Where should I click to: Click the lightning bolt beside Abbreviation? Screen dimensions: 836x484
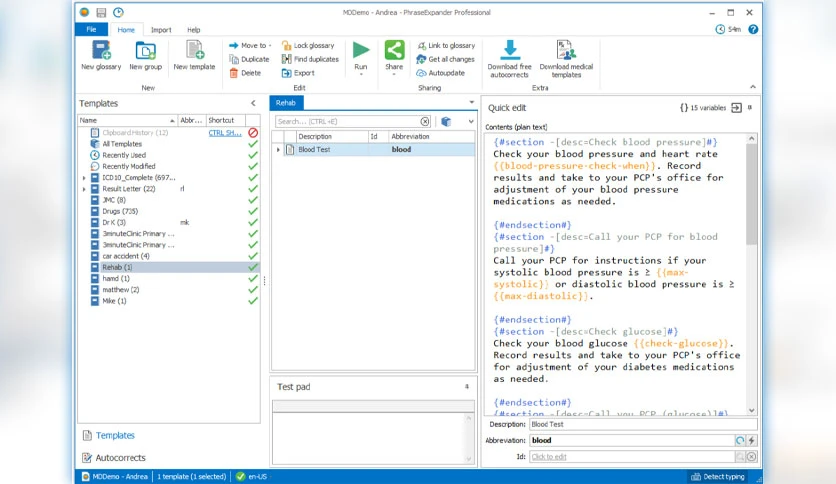click(x=751, y=440)
